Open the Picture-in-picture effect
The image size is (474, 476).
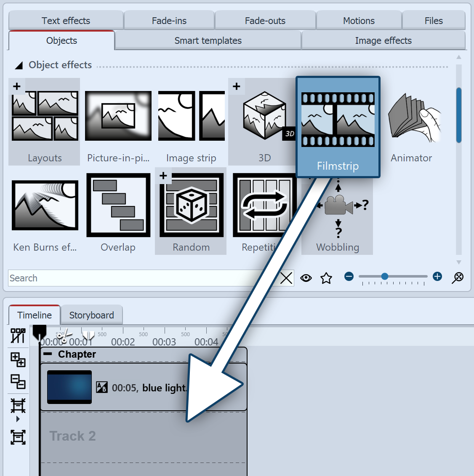[118, 116]
